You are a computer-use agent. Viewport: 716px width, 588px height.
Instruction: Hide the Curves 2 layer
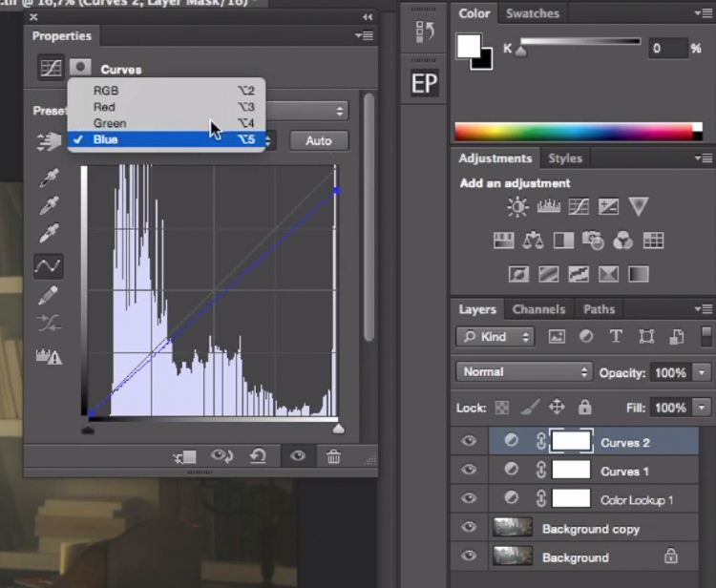[x=469, y=441]
